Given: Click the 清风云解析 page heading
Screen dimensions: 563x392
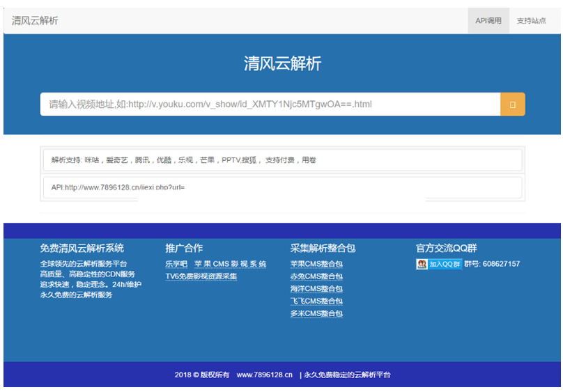Looking at the screenshot, I should [x=282, y=63].
